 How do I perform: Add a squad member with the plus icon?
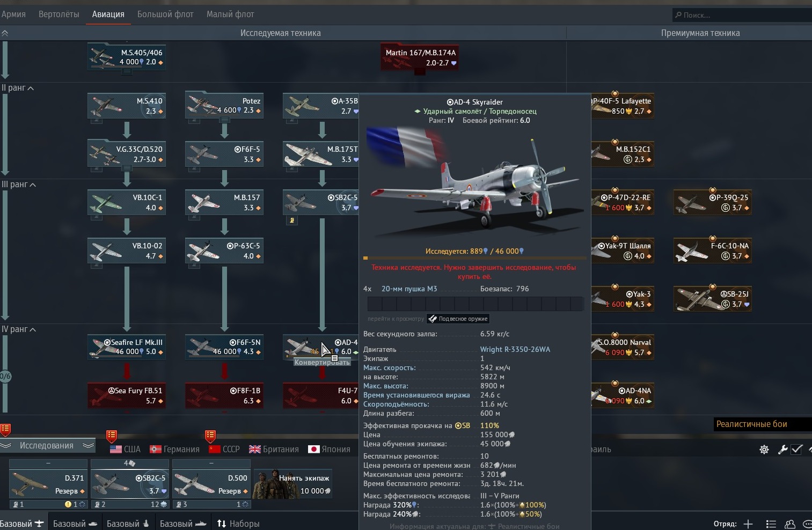click(x=748, y=524)
